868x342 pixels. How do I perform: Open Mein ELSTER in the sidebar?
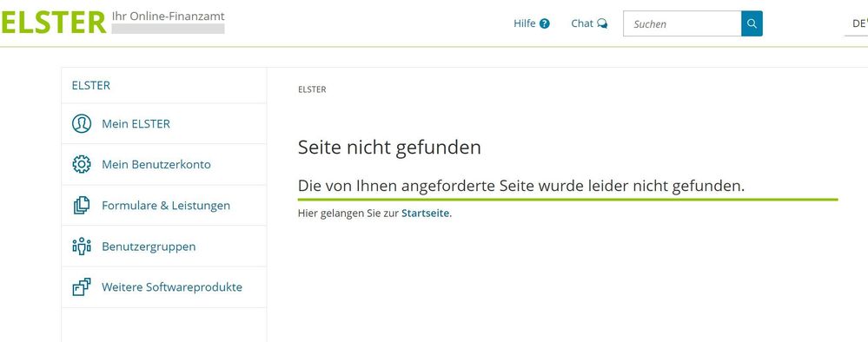coord(164,123)
